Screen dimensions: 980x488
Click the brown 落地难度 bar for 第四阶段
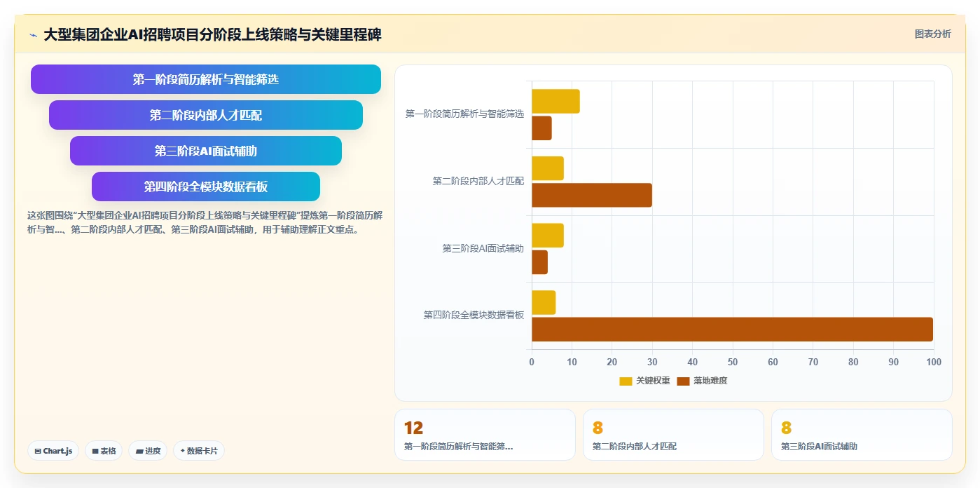[x=732, y=330]
